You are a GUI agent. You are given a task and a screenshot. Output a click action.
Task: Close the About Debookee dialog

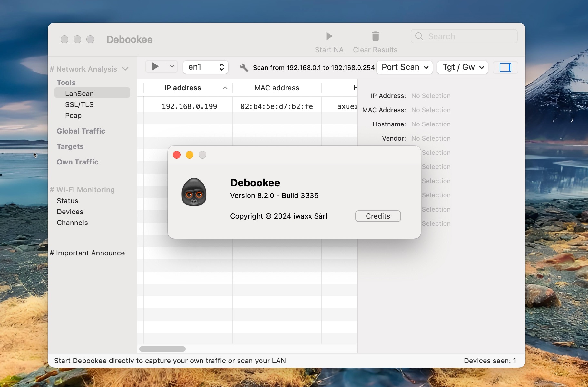click(177, 155)
